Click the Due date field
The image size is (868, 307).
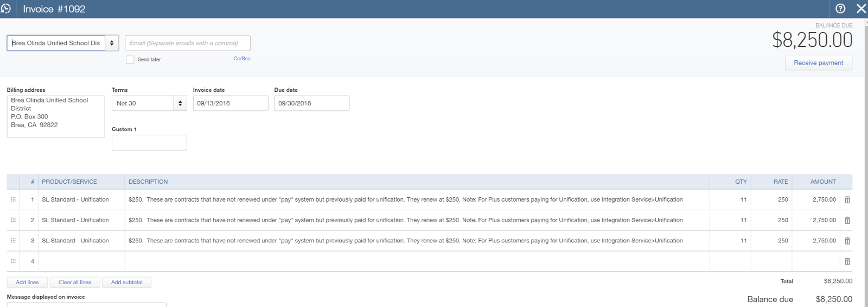312,103
